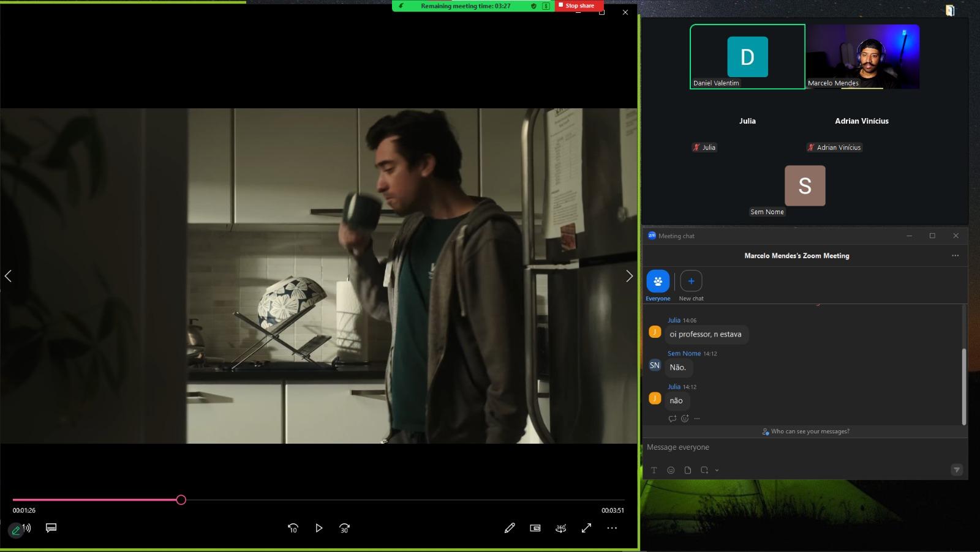This screenshot has width=980, height=552.
Task: Switch video to mini view mode
Action: click(x=535, y=528)
